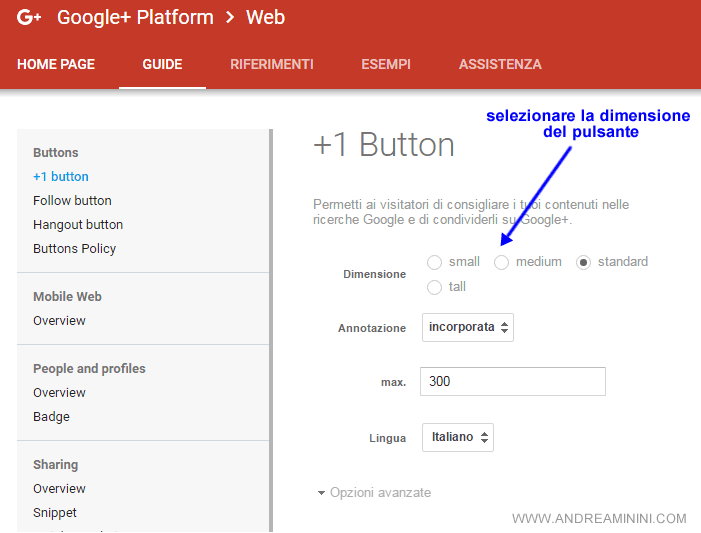Viewport: 701px width, 533px height.
Task: Open the RIFERIMENTI tab
Action: [272, 64]
